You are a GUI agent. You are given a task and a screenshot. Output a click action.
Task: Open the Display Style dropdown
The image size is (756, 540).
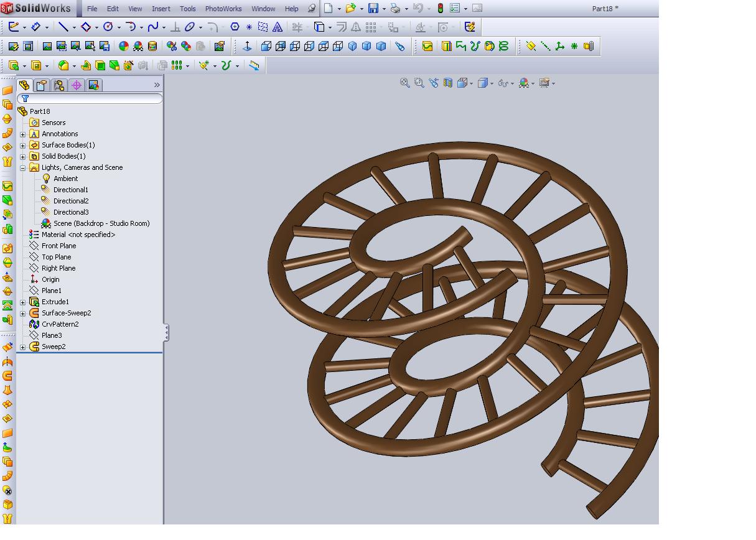tap(492, 83)
